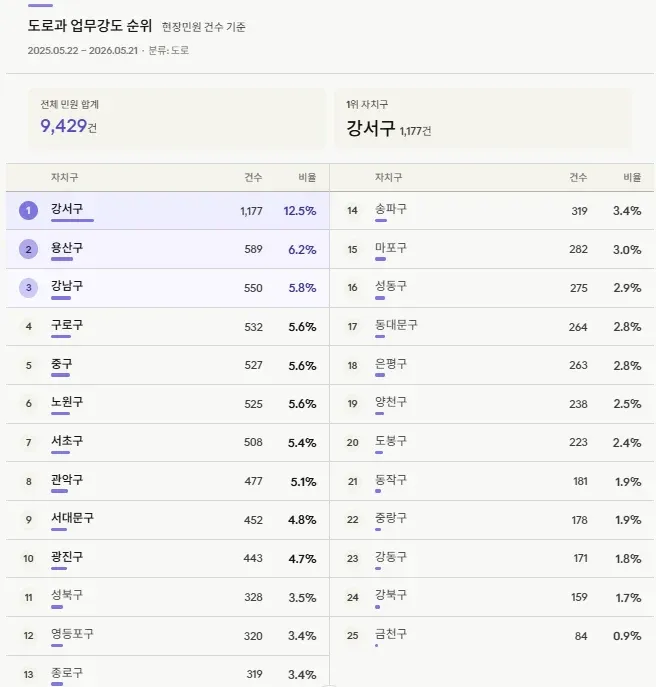Image resolution: width=656 pixels, height=687 pixels.
Task: Select the 강동구 district name
Action: click(390, 556)
